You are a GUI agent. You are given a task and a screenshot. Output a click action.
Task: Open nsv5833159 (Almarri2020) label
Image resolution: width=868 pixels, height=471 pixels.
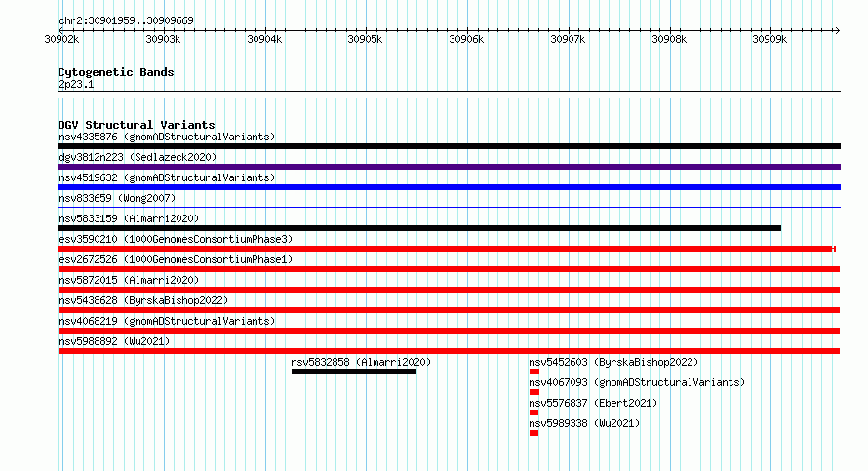click(x=129, y=218)
